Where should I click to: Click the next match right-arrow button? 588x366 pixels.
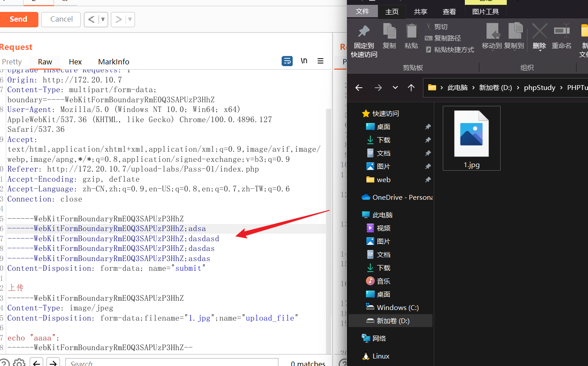[53, 363]
